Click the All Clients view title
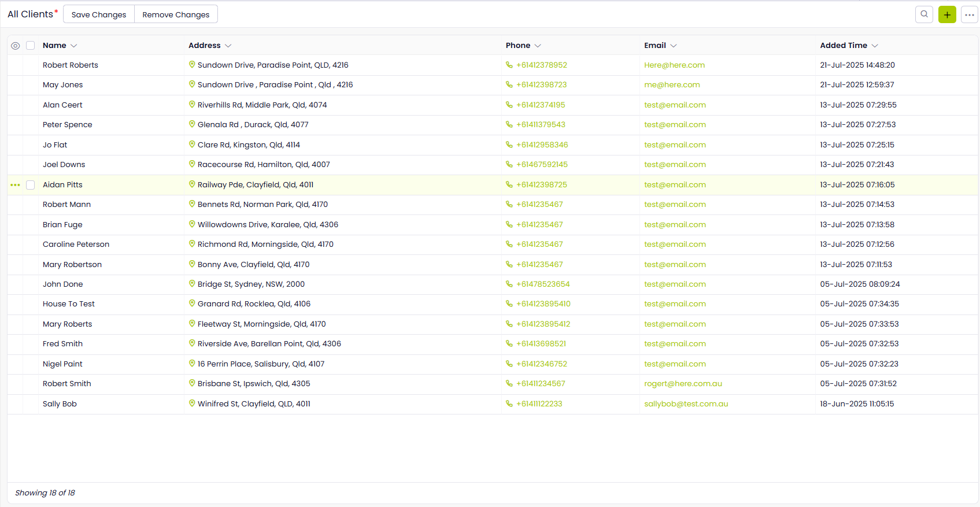980x507 pixels. click(30, 14)
